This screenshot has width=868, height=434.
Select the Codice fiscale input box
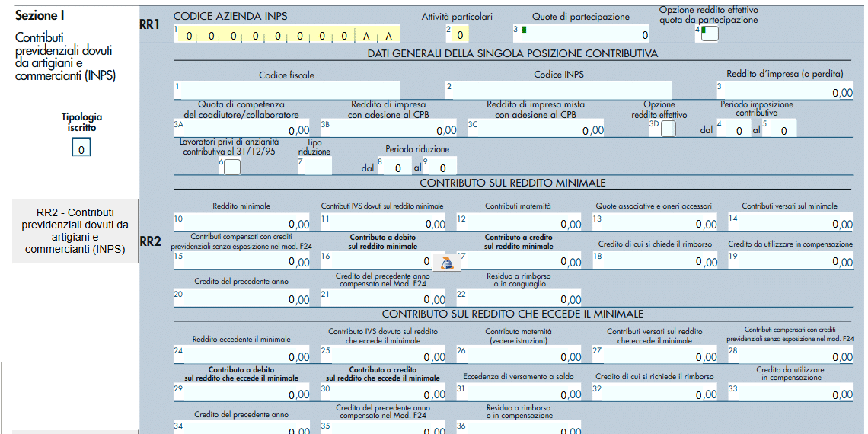click(x=287, y=91)
